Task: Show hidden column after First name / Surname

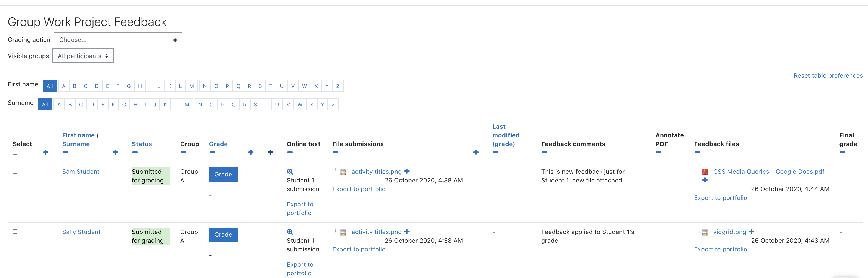Action: pos(115,153)
